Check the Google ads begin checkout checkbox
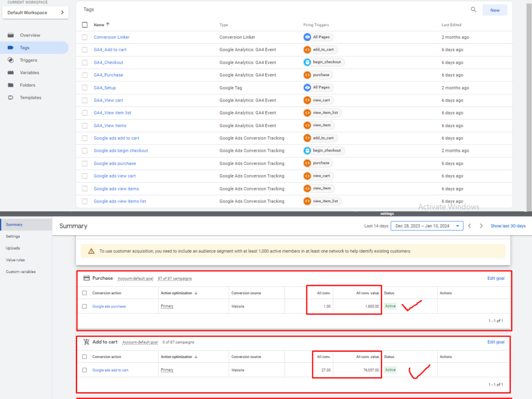The height and width of the screenshot is (399, 532). (x=85, y=151)
